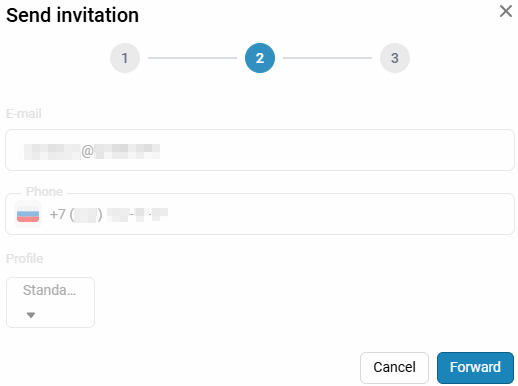Click the Send invitation title
Image resolution: width=518 pixels, height=386 pixels.
pyautogui.click(x=72, y=15)
